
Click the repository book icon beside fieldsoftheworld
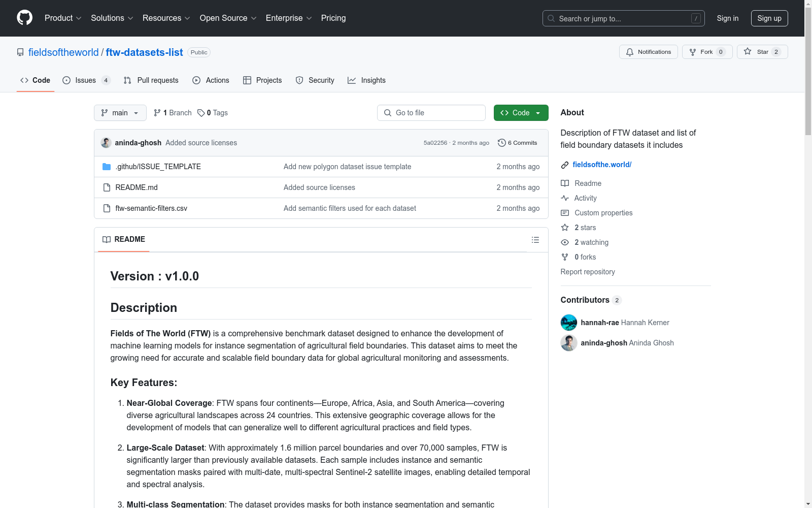[20, 52]
